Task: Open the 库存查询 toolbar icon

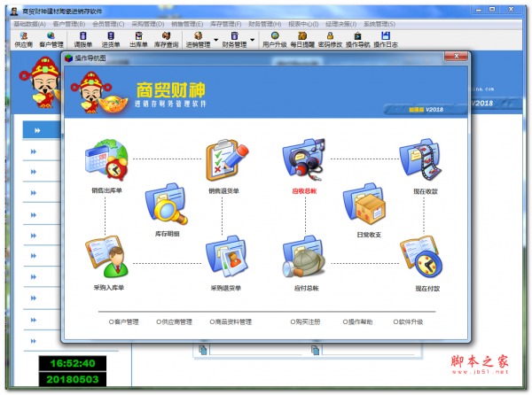Action: [167, 40]
